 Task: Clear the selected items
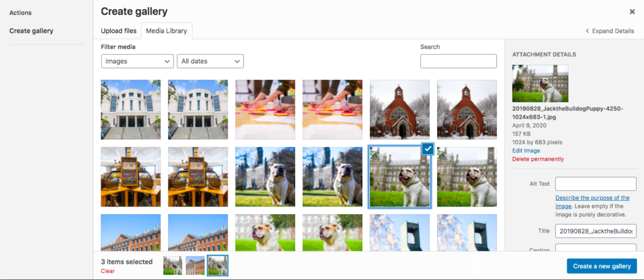108,271
